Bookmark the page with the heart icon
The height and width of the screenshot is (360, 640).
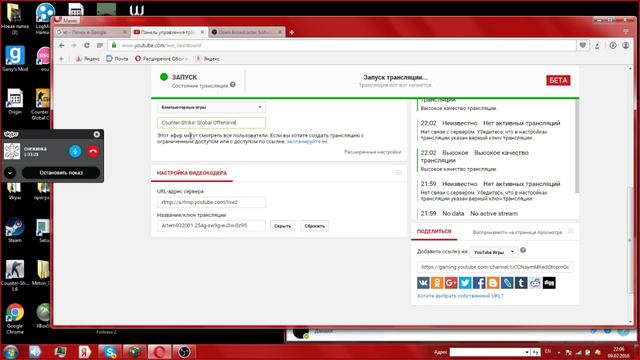[x=582, y=45]
